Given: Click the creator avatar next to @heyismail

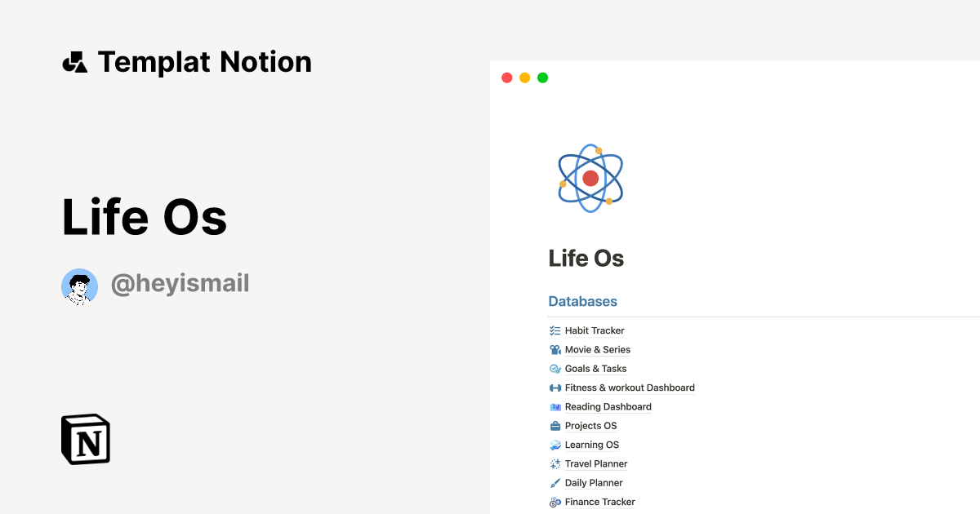Looking at the screenshot, I should click(x=79, y=286).
